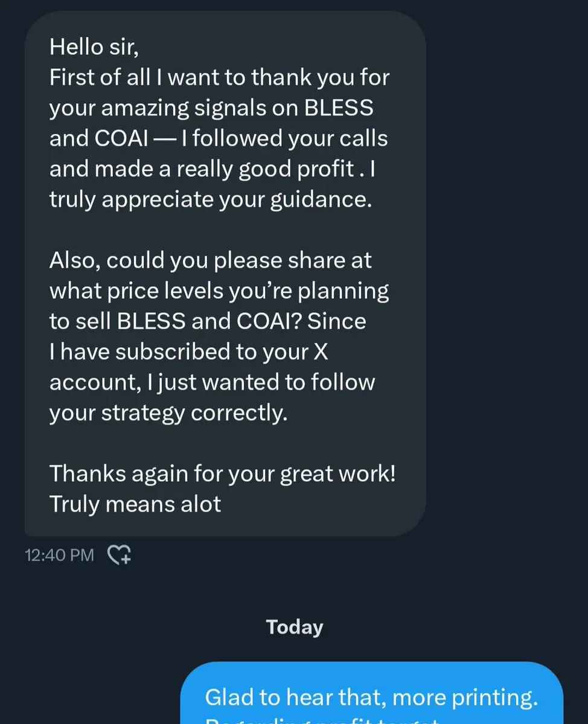Tap the word 'BLESS' in 'signals on BLESS'
This screenshot has height=724, width=588.
[339, 108]
